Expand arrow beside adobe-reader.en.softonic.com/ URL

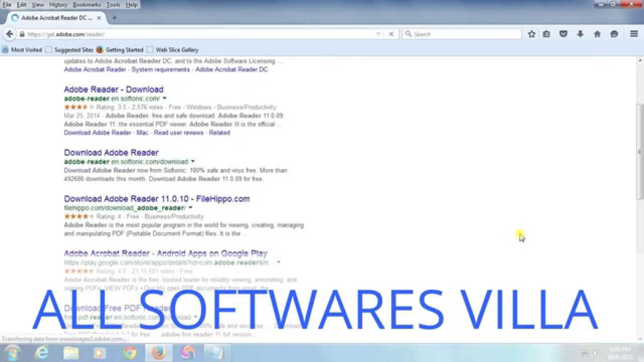[165, 99]
